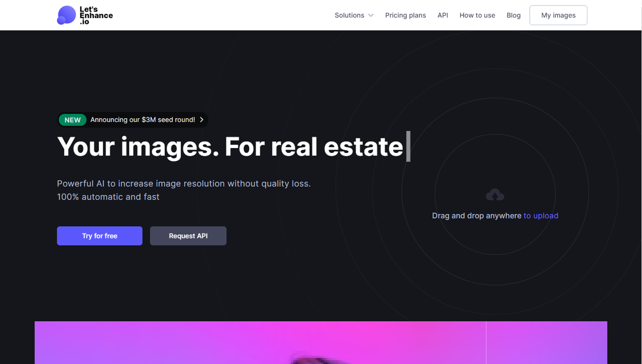Image resolution: width=642 pixels, height=364 pixels.
Task: Click the "Drag and drop anywhere" text
Action: [477, 215]
